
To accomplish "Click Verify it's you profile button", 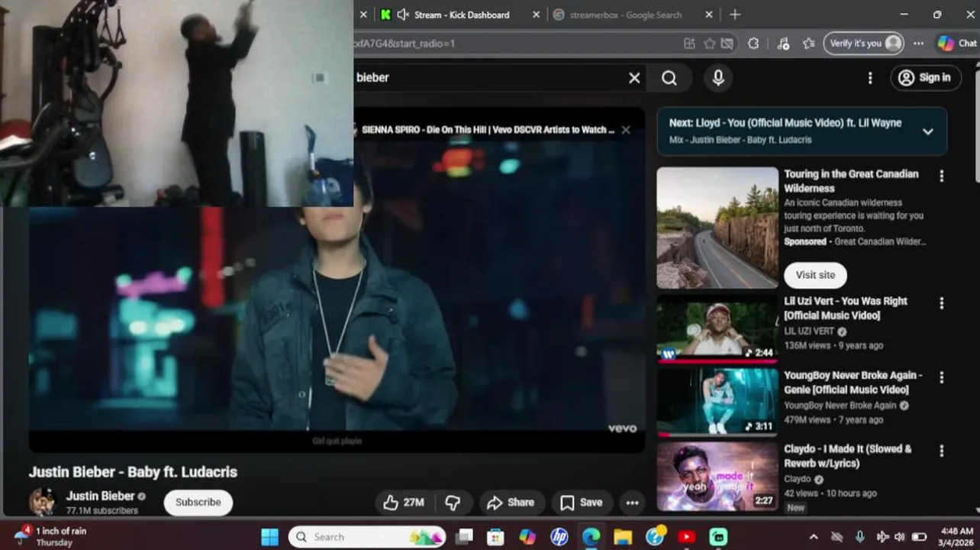I will pyautogui.click(x=863, y=44).
